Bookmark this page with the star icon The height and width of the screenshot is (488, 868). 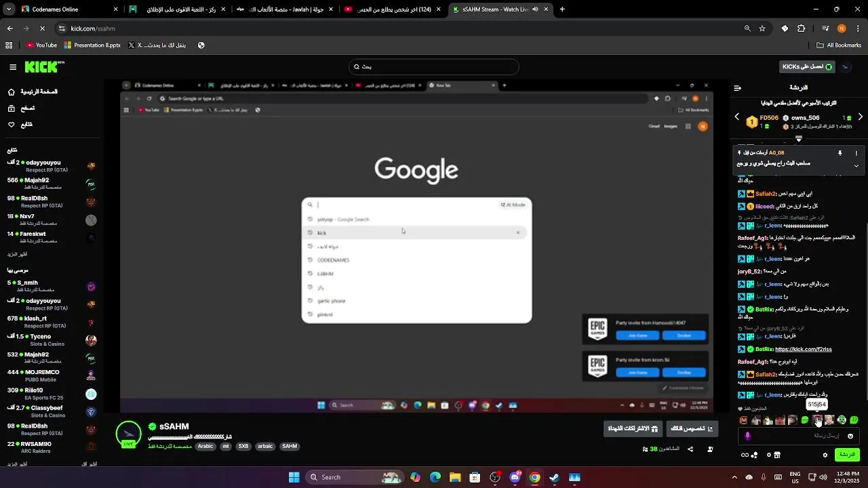tap(762, 28)
